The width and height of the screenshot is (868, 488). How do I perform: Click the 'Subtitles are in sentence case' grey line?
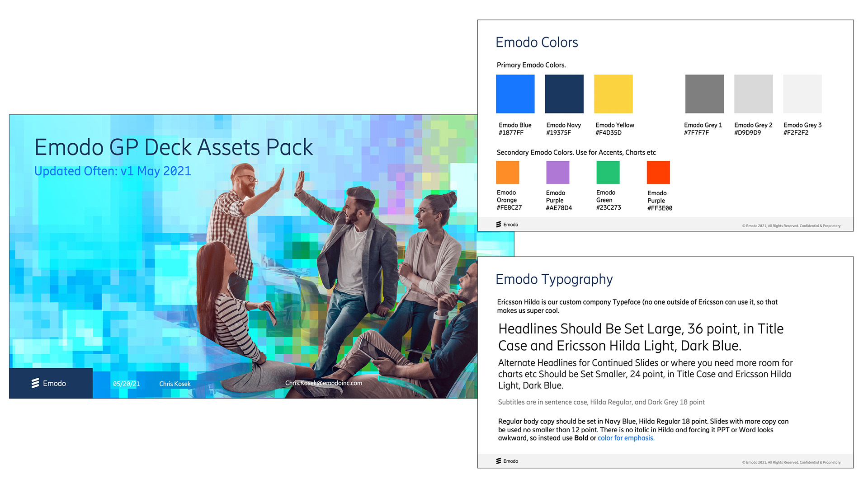[x=601, y=402]
